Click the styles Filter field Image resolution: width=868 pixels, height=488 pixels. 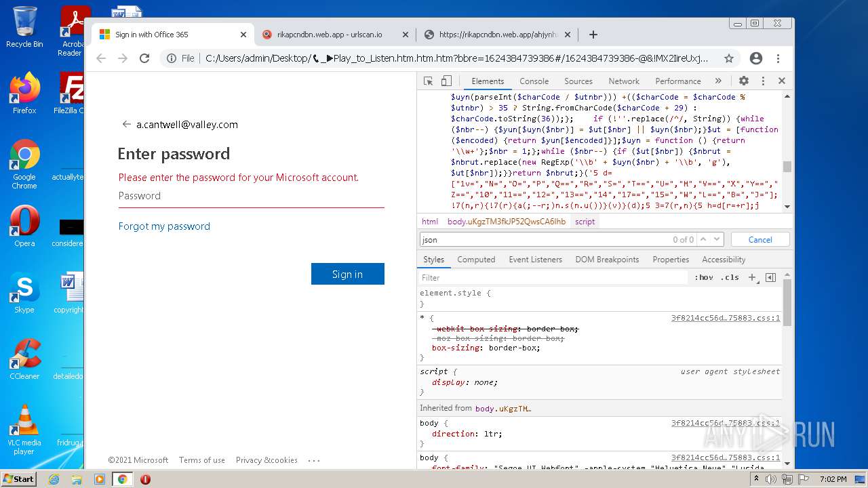coord(553,277)
